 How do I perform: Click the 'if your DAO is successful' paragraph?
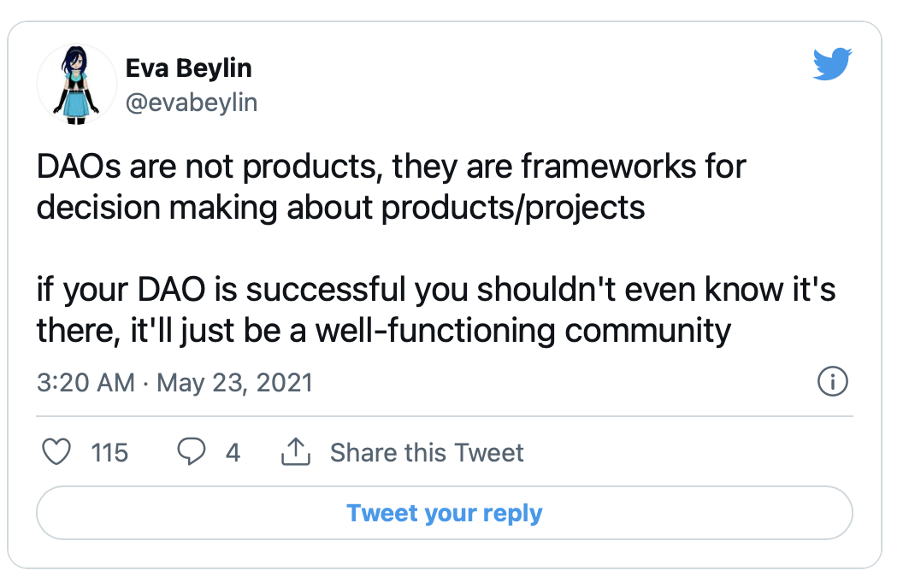tap(435, 309)
